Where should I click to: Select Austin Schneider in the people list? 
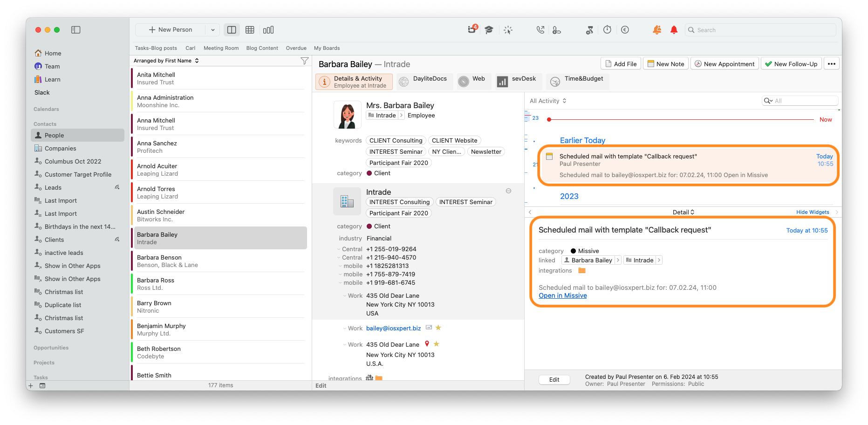click(x=219, y=215)
